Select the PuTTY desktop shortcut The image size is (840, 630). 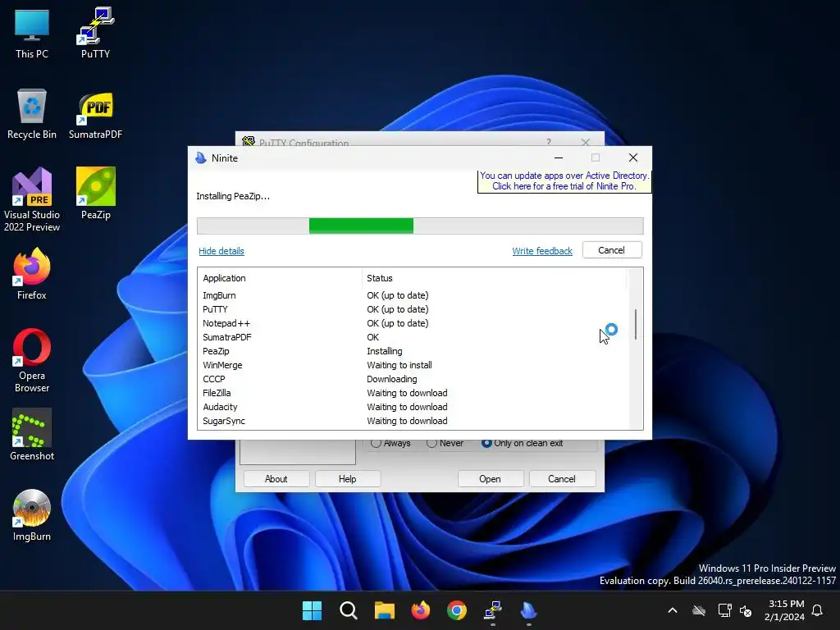[x=95, y=33]
